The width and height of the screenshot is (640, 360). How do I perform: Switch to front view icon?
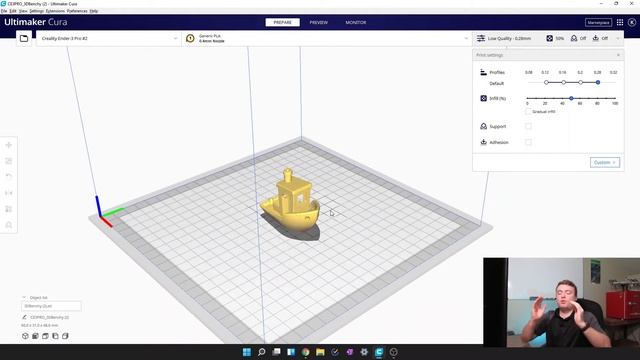pyautogui.click(x=35, y=336)
